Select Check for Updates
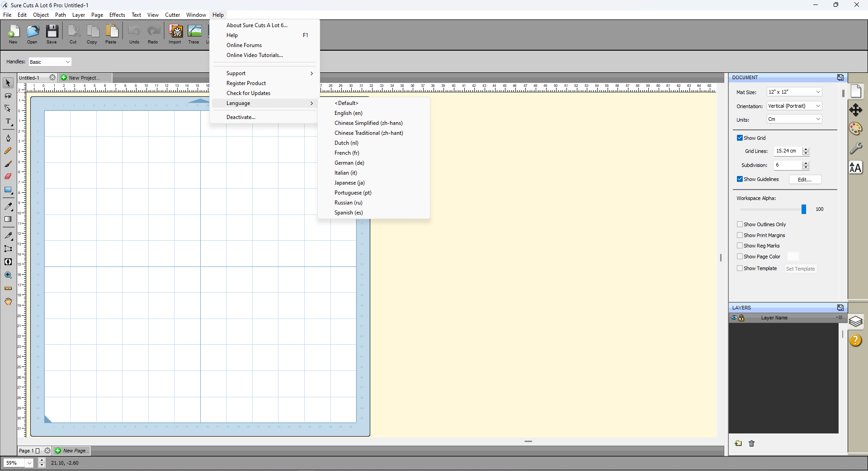Screen dimensions: 868x471 (264, 93)
